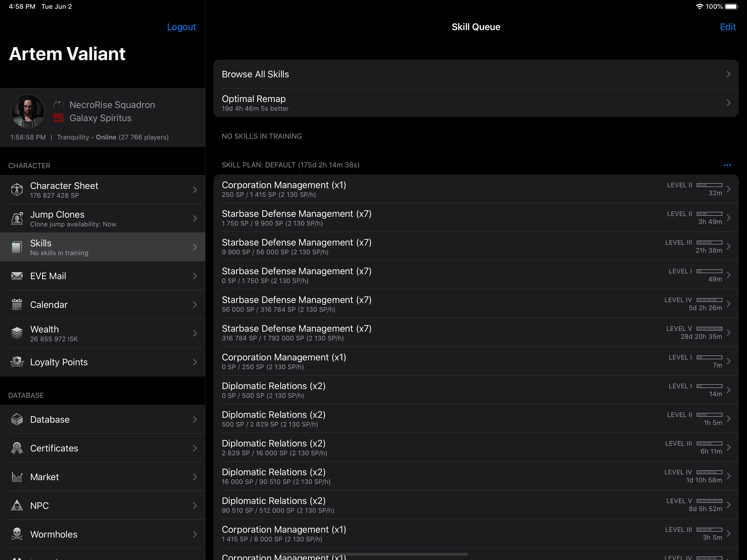The height and width of the screenshot is (560, 747).
Task: Expand the Market row chevron
Action: (195, 477)
